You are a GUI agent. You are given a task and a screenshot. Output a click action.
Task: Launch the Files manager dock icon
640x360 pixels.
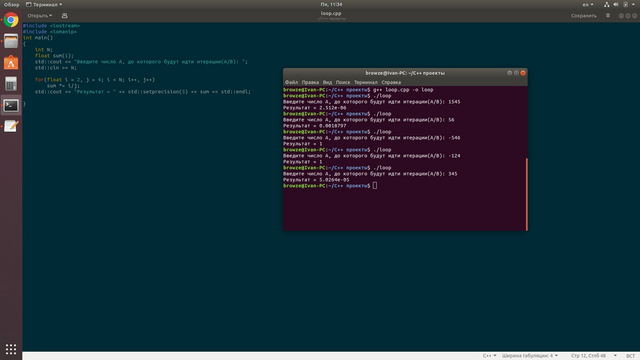11,41
